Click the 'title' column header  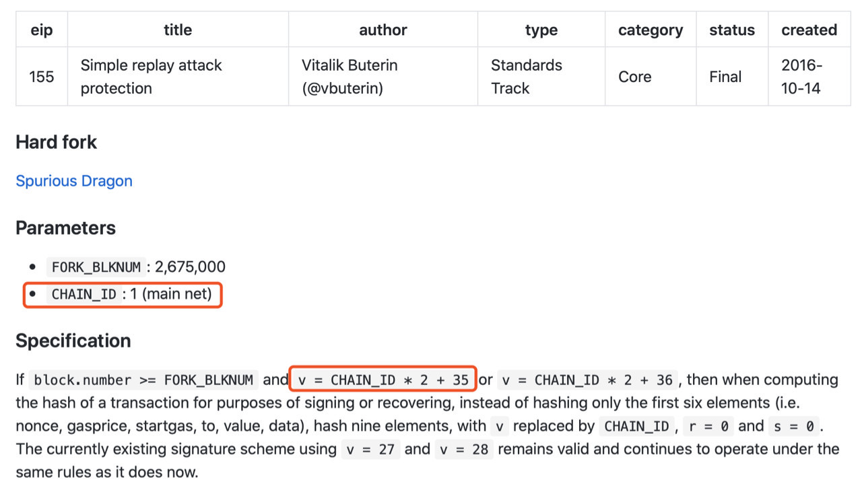[x=178, y=30]
